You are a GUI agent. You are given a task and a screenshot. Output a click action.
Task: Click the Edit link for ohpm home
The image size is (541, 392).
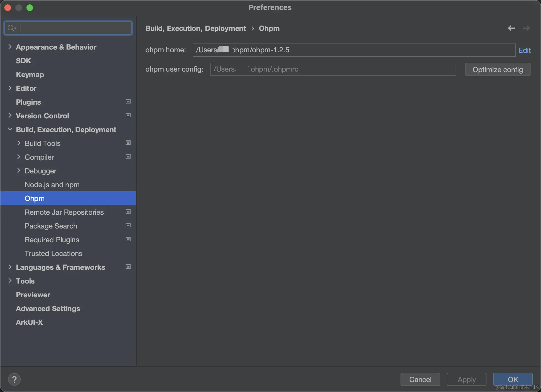tap(524, 50)
